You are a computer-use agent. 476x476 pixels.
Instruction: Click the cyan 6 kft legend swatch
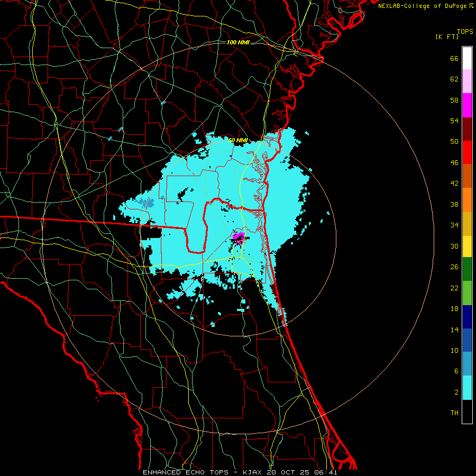coord(467,388)
